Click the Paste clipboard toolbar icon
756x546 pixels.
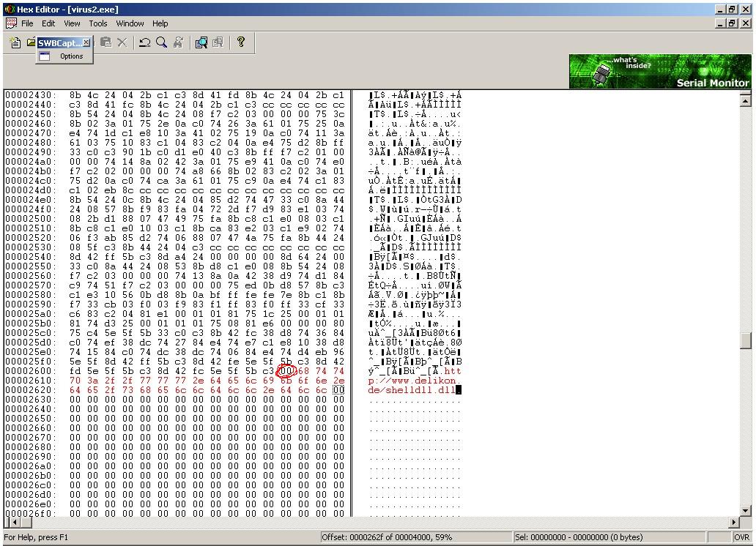pos(105,43)
